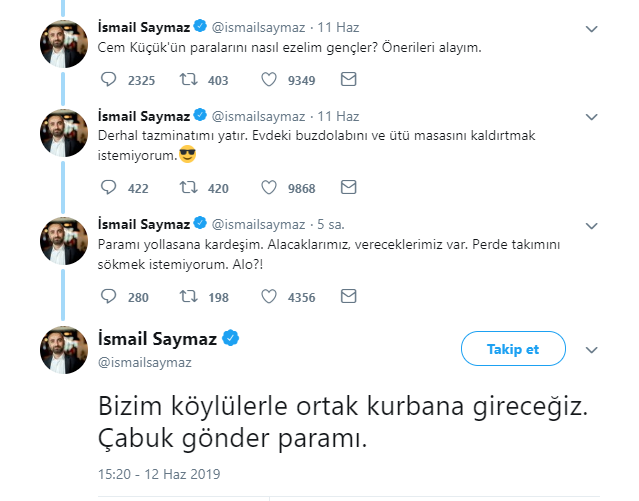Follow İsmail Saymaz with Takip et
Viewport: 639px width, 501px height.
(x=513, y=349)
